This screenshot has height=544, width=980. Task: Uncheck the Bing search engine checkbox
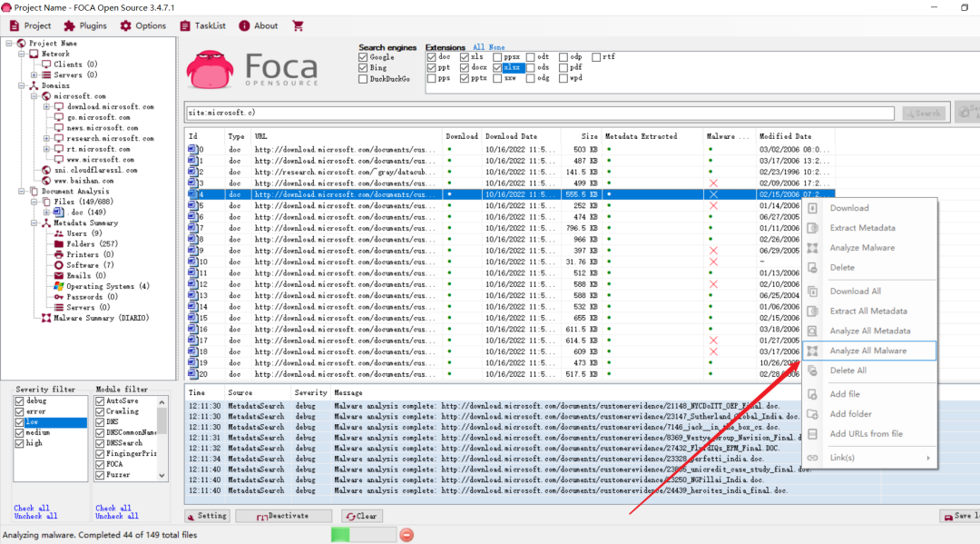(363, 67)
